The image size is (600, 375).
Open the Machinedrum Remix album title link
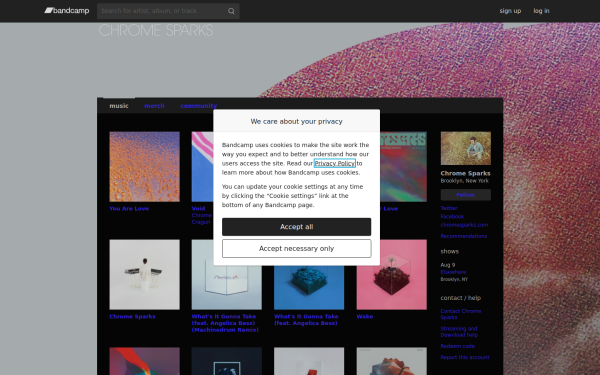tap(225, 323)
